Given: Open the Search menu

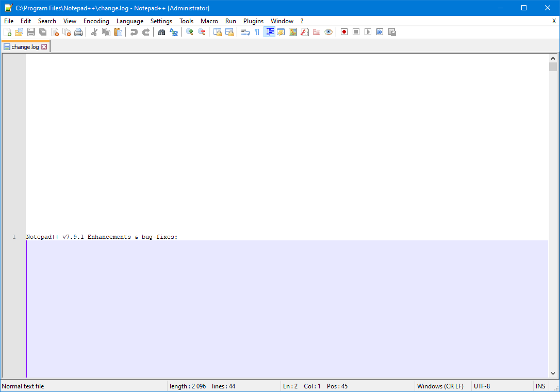Looking at the screenshot, I should coord(47,21).
